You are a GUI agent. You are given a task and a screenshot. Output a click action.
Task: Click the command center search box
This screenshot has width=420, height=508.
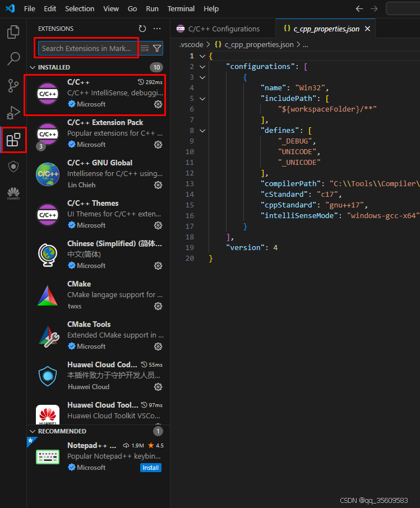[x=403, y=9]
